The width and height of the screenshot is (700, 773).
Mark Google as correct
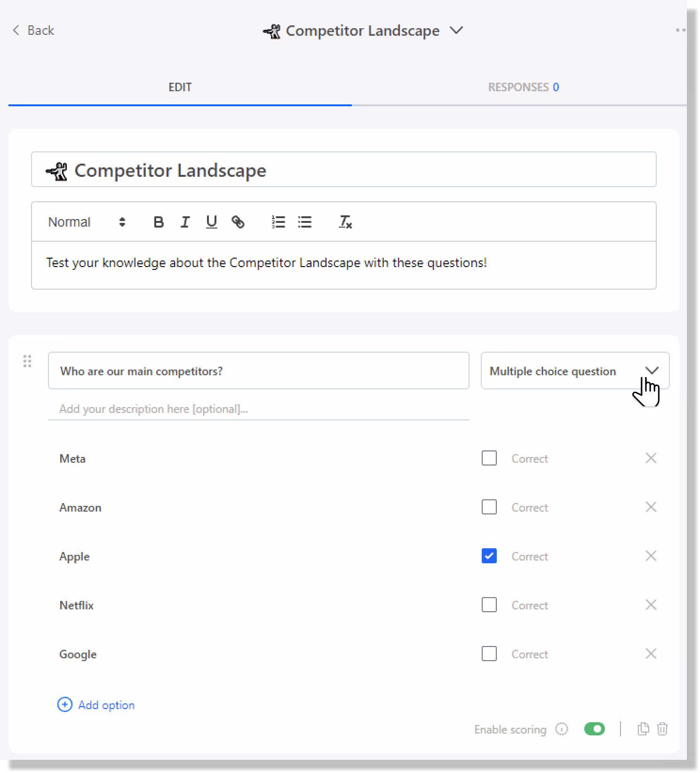[489, 654]
